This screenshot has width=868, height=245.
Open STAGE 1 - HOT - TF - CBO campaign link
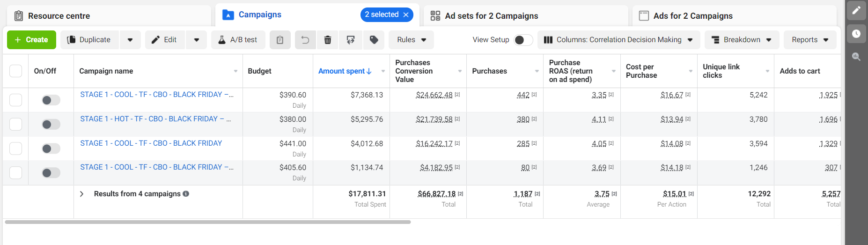point(155,119)
